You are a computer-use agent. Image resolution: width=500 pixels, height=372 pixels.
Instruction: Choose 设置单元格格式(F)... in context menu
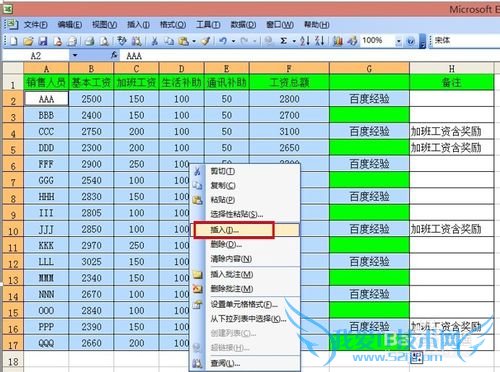tap(245, 304)
